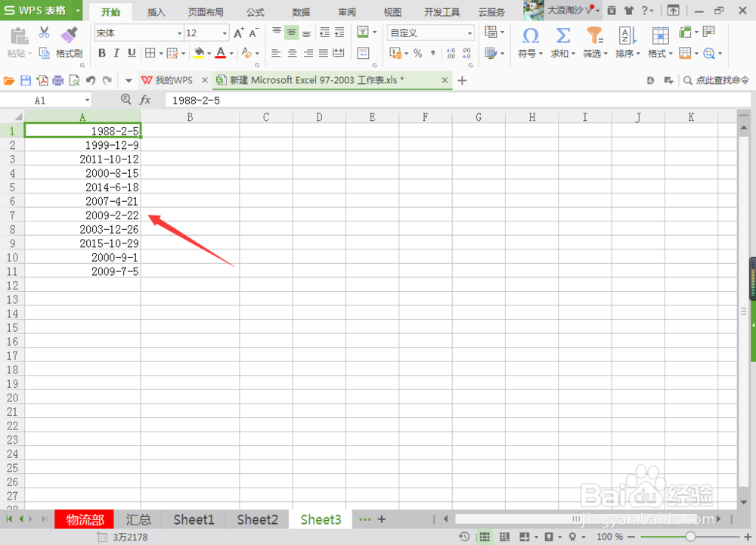Open the 视图 ribbon tab
The width and height of the screenshot is (756, 545).
392,12
